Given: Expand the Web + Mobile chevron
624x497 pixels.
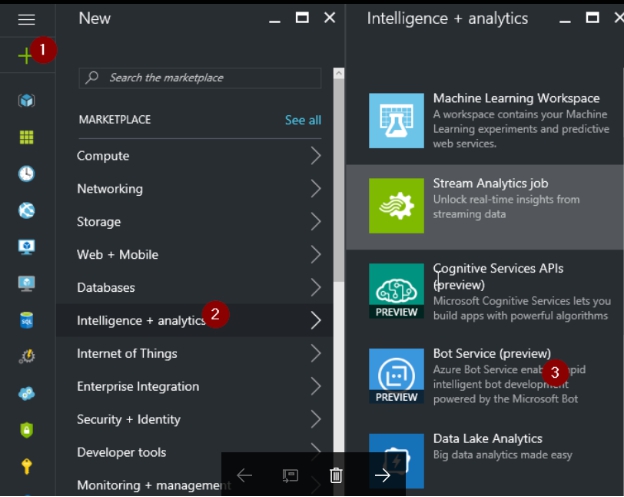Looking at the screenshot, I should click(316, 255).
